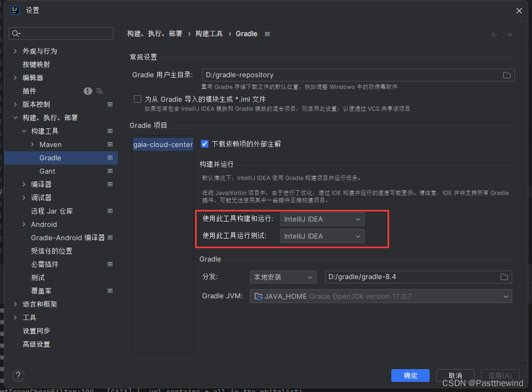
Task: Confirm with the 确定 button
Action: [x=410, y=375]
